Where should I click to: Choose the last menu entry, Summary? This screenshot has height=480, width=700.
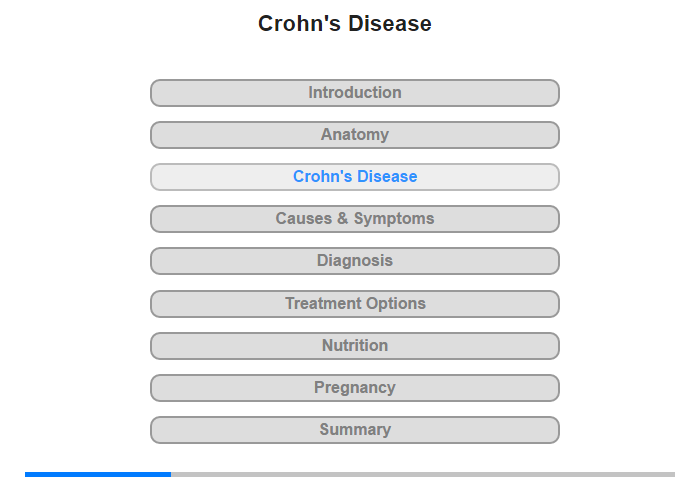coord(355,430)
